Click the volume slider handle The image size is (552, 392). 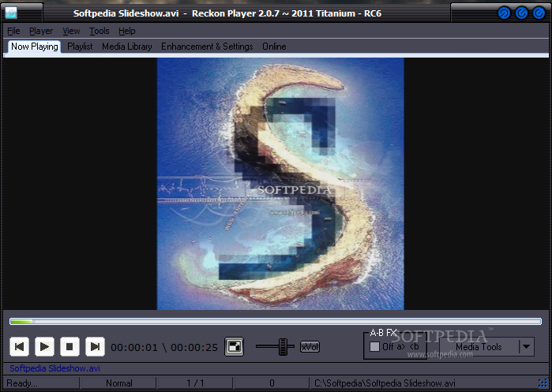tap(283, 346)
